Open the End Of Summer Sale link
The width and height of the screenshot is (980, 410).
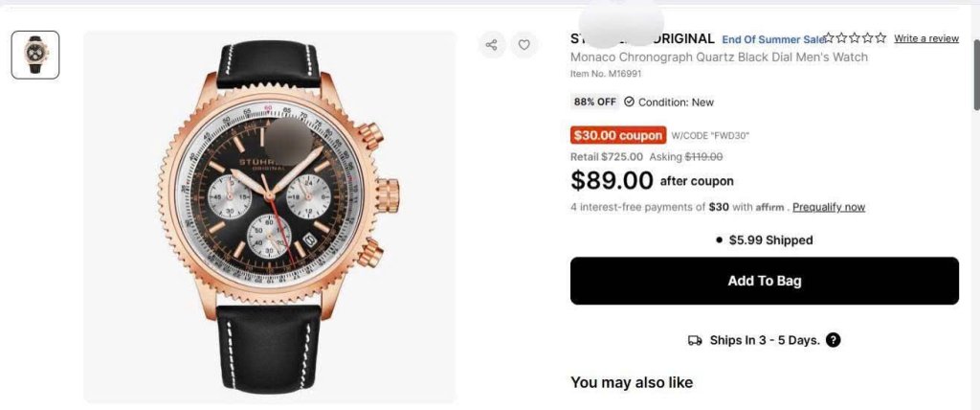click(x=773, y=39)
